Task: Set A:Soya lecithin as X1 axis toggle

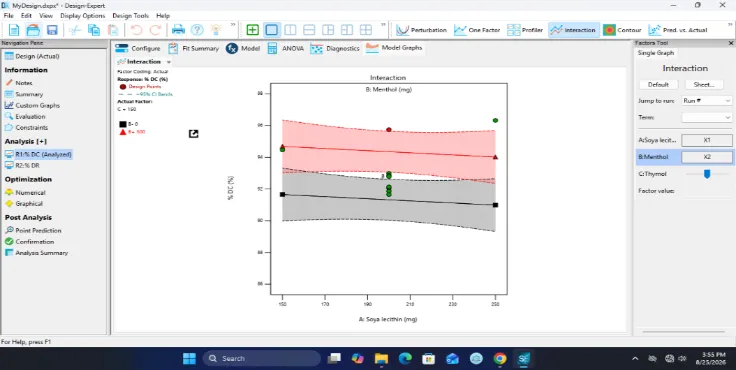Action: coord(707,140)
